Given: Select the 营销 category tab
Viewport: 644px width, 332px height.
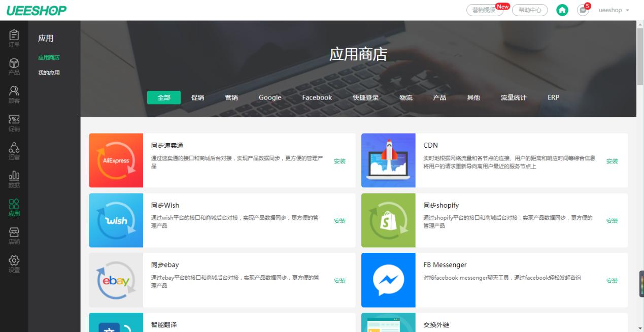Looking at the screenshot, I should coord(231,97).
